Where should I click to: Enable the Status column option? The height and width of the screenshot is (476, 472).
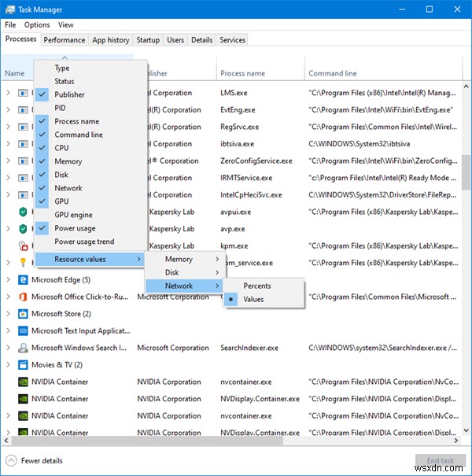click(90, 81)
